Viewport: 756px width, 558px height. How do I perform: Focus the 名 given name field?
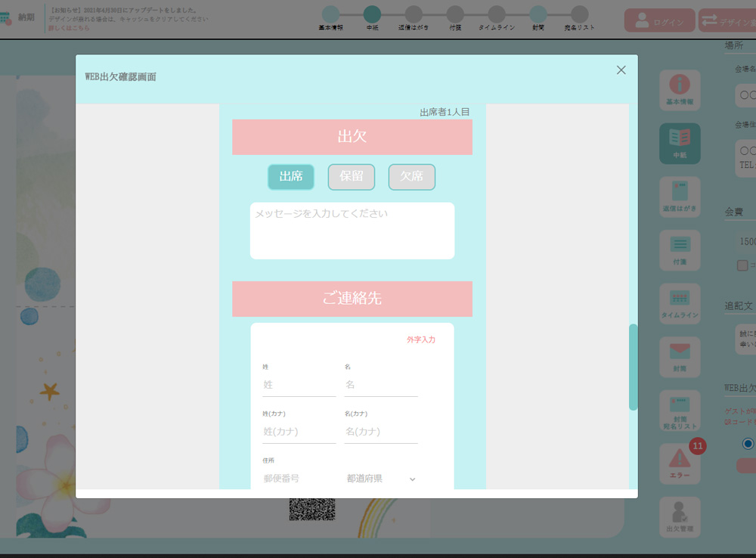[x=381, y=385]
